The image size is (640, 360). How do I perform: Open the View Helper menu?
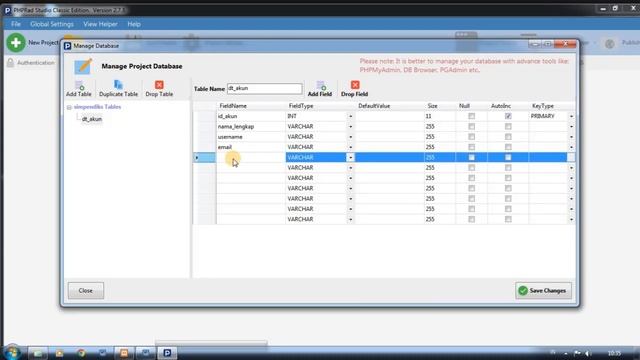(x=100, y=24)
